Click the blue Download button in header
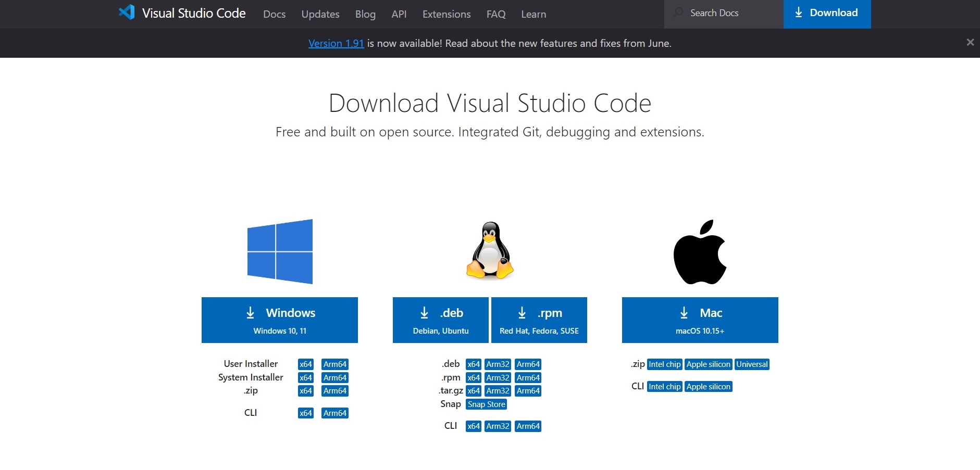The image size is (980, 470). [827, 14]
